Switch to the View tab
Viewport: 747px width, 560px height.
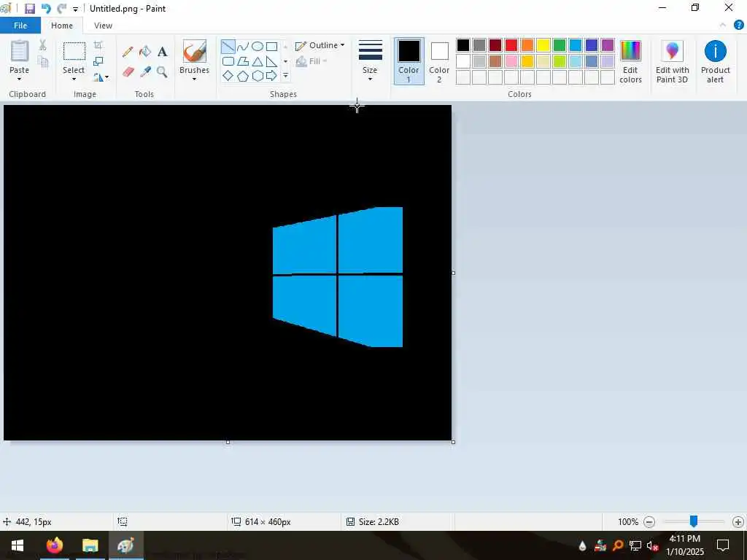[103, 26]
